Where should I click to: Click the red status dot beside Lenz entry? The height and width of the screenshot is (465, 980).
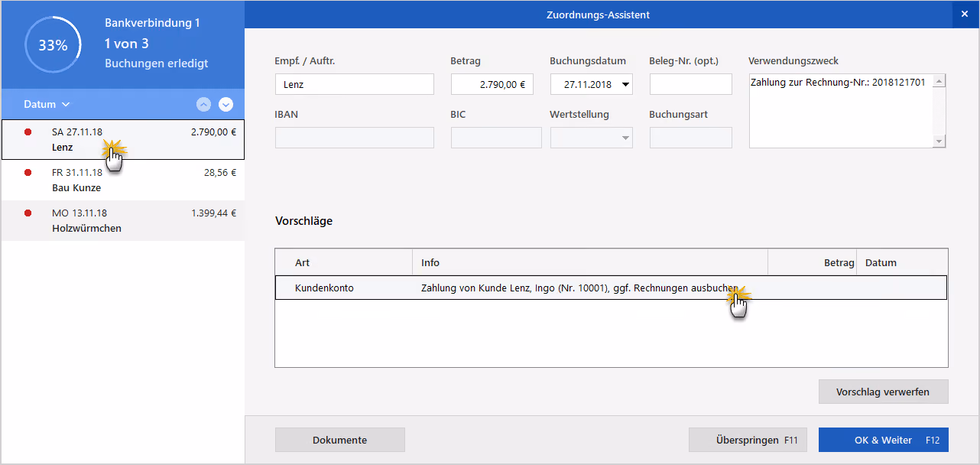click(x=28, y=132)
